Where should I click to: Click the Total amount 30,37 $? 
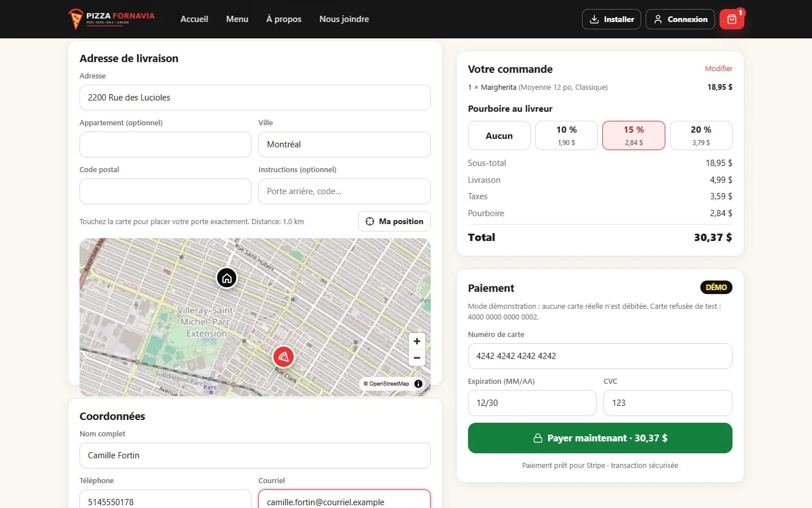713,238
